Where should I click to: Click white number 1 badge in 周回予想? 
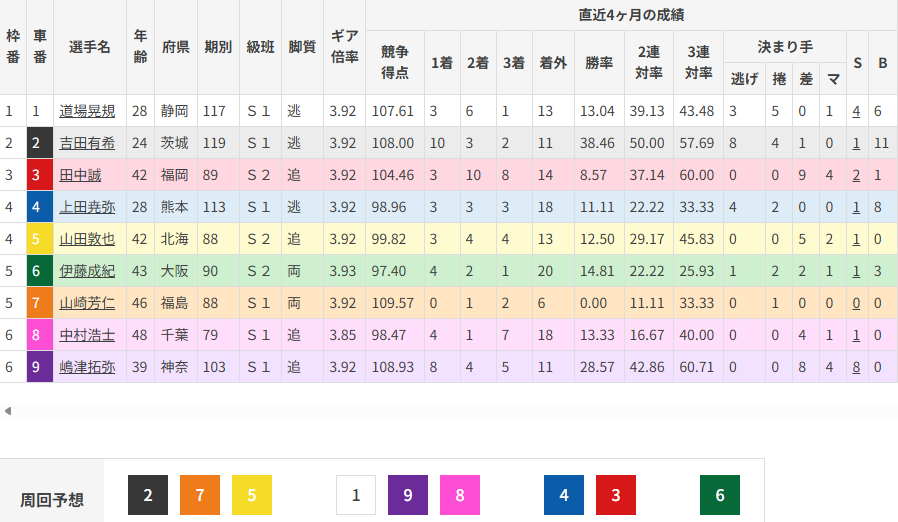(356, 495)
